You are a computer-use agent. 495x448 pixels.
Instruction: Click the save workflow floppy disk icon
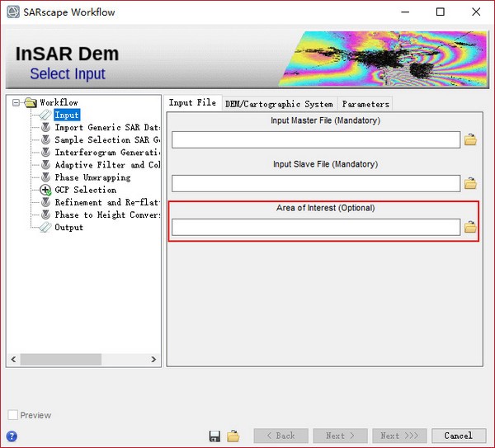214,436
